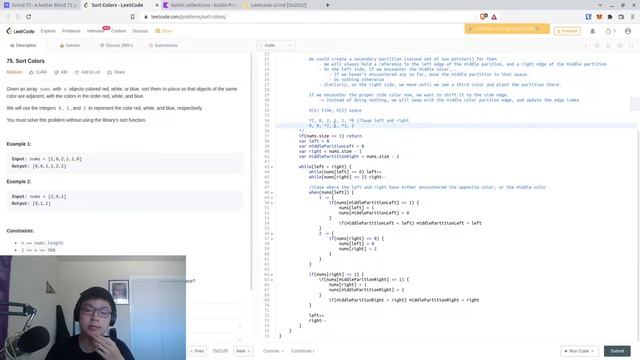Place cursor on 'var left = 0' line

pos(313,141)
